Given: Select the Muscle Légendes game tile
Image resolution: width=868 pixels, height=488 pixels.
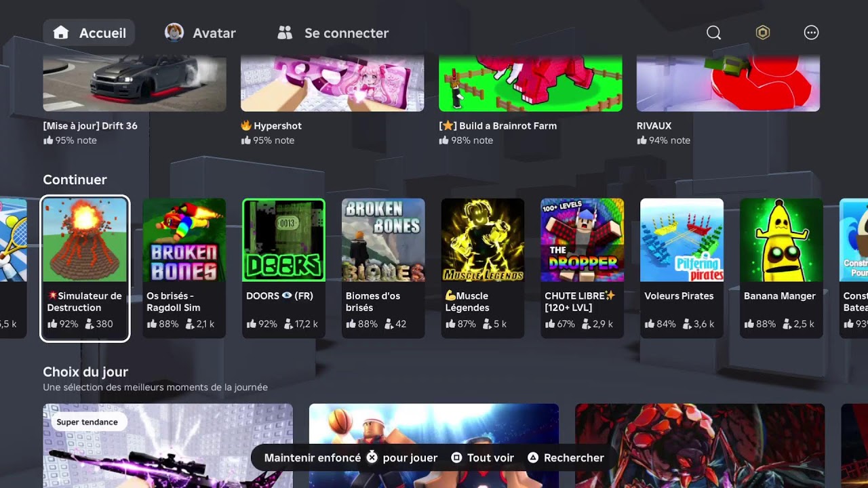Looking at the screenshot, I should coord(483,268).
